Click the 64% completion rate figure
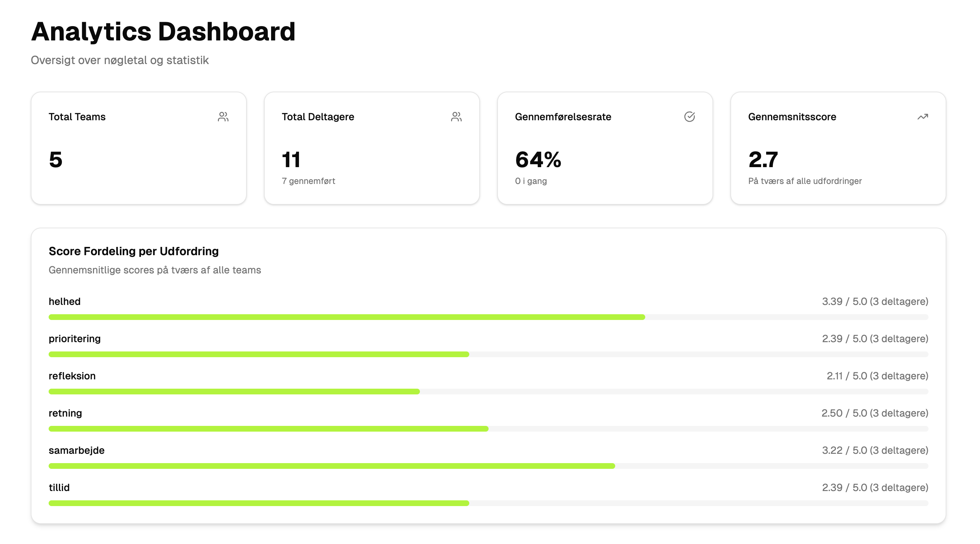The height and width of the screenshot is (544, 980). pyautogui.click(x=538, y=160)
